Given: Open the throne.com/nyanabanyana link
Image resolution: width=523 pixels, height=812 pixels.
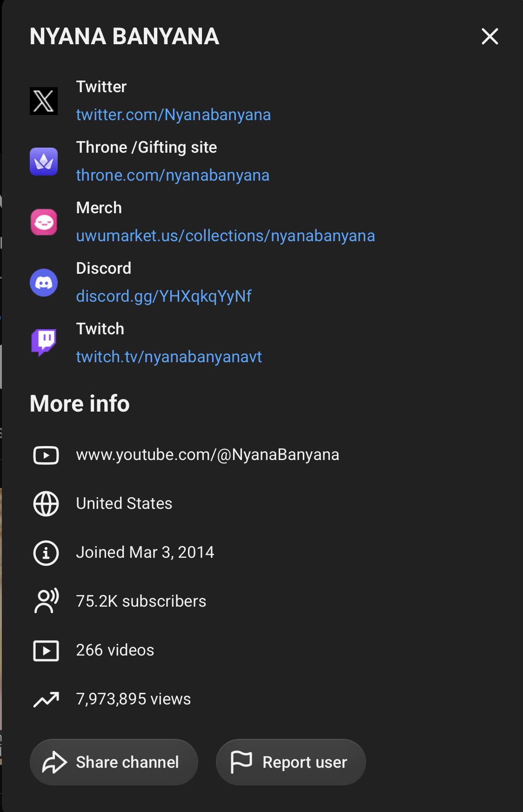Looking at the screenshot, I should tap(173, 175).
